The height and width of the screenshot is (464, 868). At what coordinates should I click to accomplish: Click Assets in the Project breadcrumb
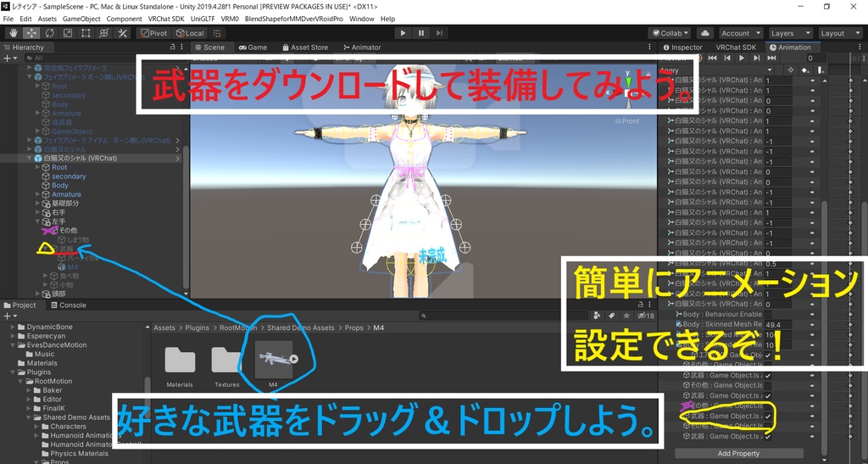coord(164,327)
